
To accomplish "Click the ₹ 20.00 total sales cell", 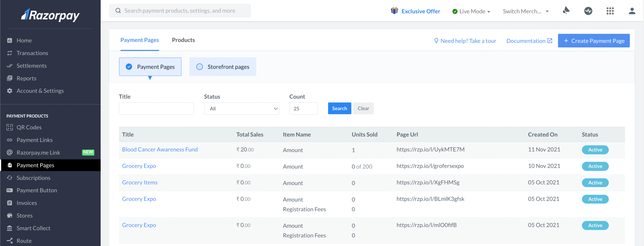I will tap(245, 149).
